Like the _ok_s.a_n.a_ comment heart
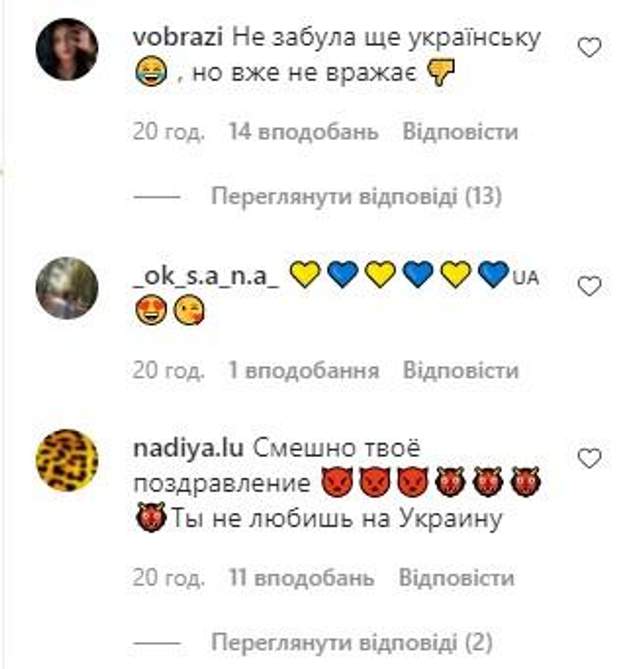640x669 pixels. (589, 285)
